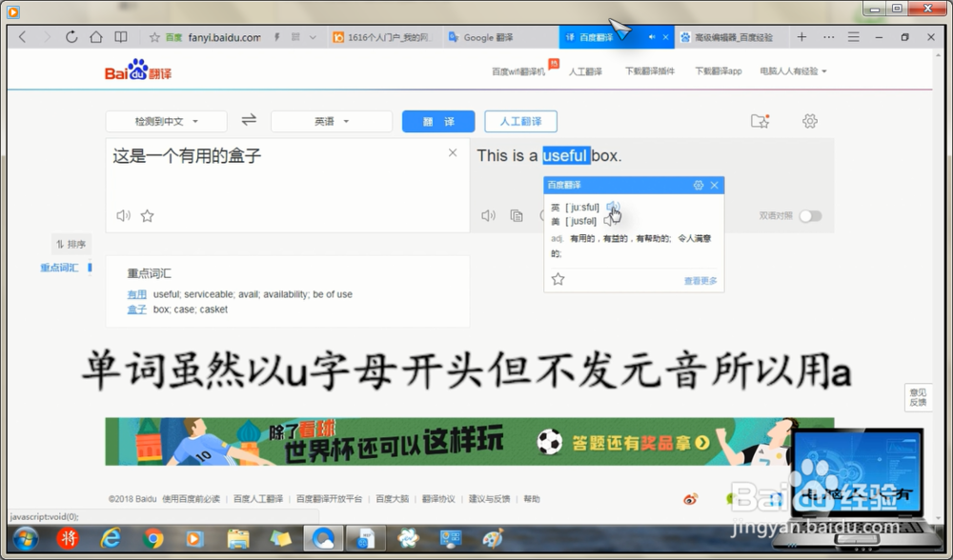The width and height of the screenshot is (953, 560).
Task: Open the 下载翻译插件 link
Action: 650,71
